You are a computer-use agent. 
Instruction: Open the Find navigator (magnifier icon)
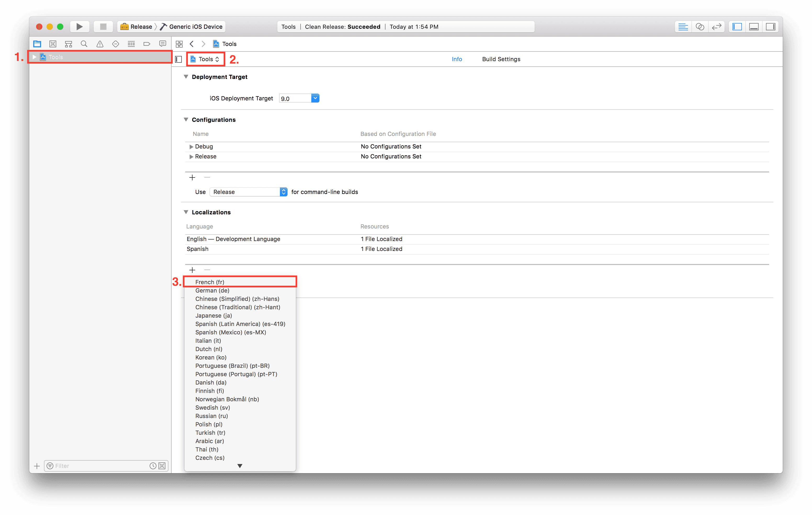tap(84, 44)
